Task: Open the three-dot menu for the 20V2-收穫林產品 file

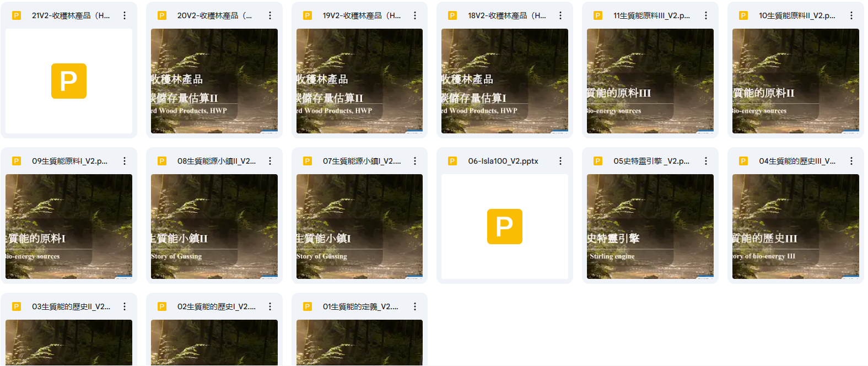Action: (x=270, y=15)
